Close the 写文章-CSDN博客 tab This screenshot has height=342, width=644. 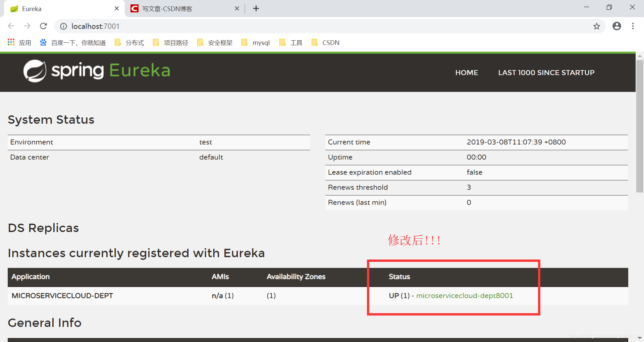[237, 8]
